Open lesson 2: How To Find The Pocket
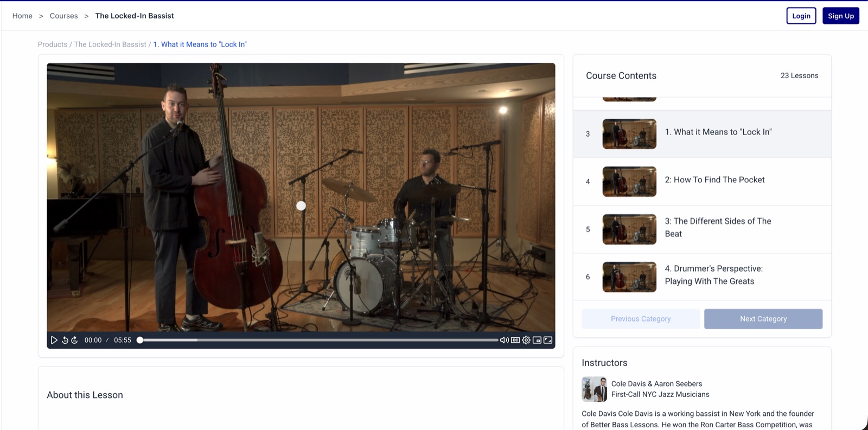This screenshot has height=430, width=868. [702, 182]
